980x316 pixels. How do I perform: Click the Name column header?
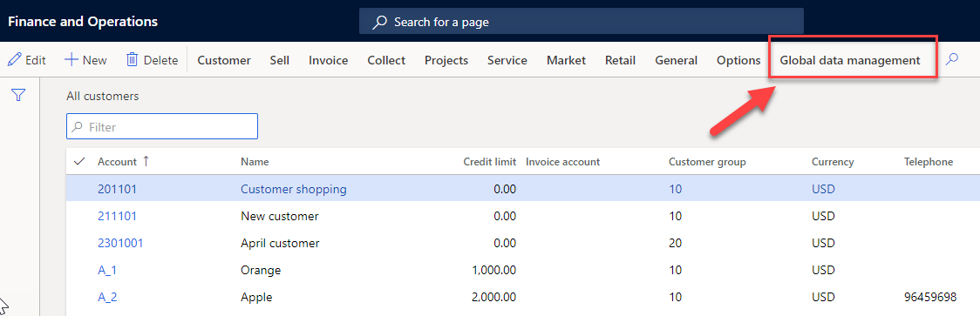click(x=255, y=162)
